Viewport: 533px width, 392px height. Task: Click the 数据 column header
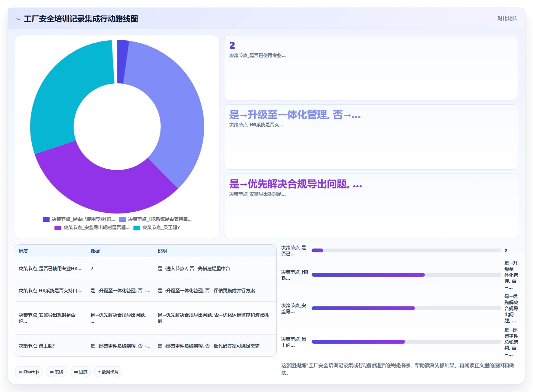click(x=95, y=251)
